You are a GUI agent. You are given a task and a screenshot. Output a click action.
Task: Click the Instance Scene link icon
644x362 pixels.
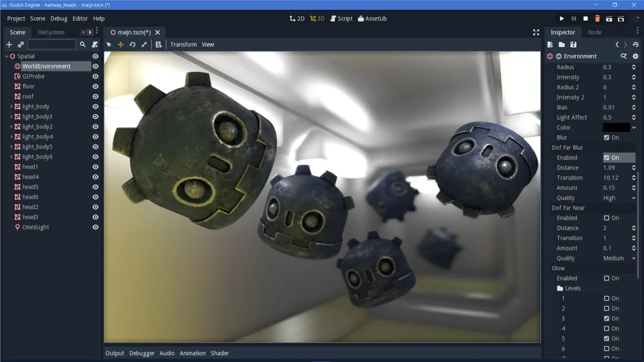pyautogui.click(x=20, y=45)
